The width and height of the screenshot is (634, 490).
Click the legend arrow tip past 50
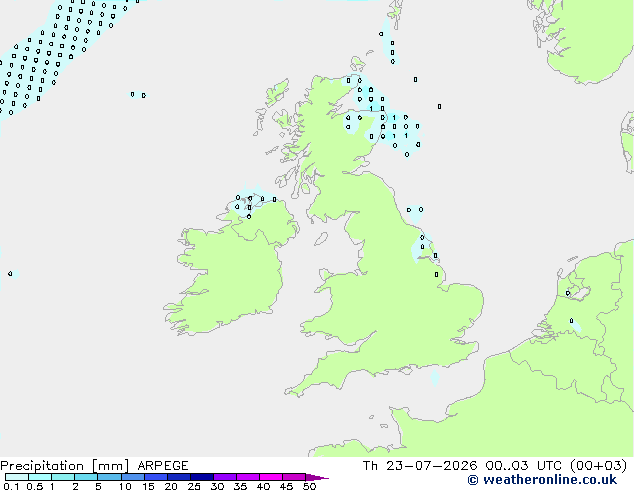[317, 477]
